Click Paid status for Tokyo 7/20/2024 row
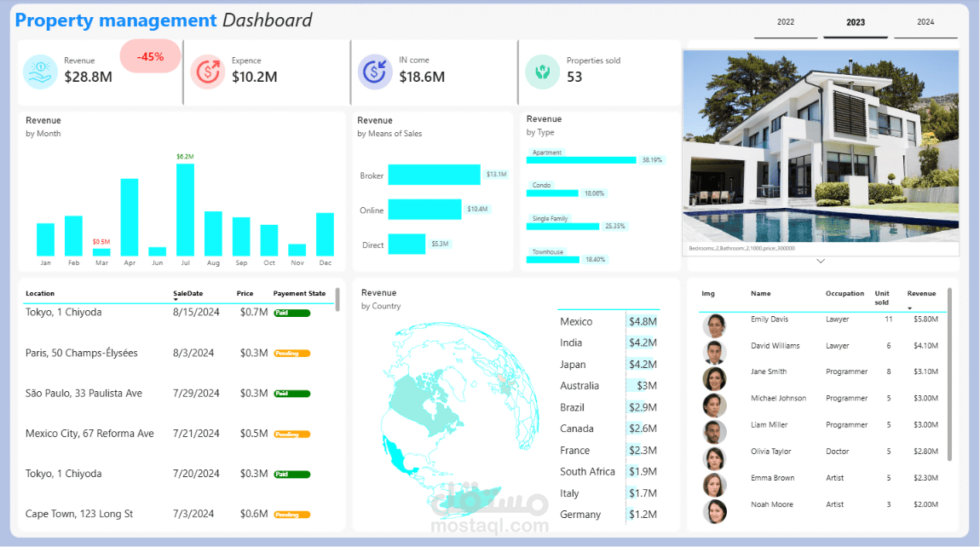Viewport: 980px width, 547px height. pyautogui.click(x=292, y=475)
